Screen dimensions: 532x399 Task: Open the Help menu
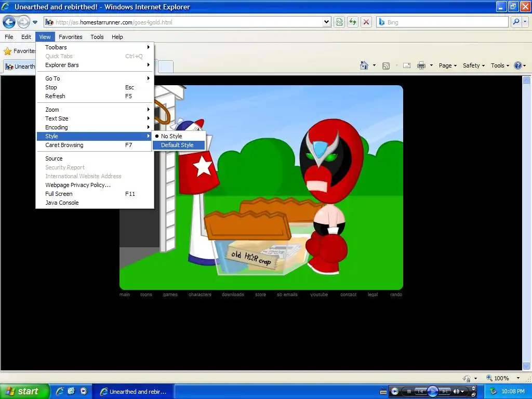(x=117, y=37)
